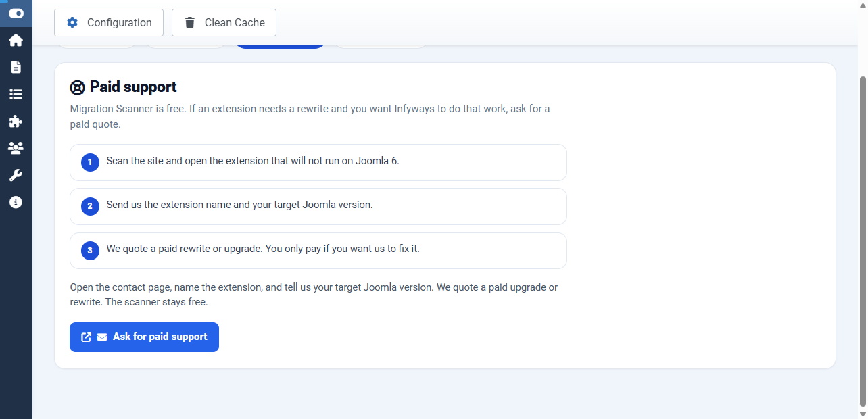Click the gear icon in Configuration
Screen dimensions: 868x419
[72, 22]
